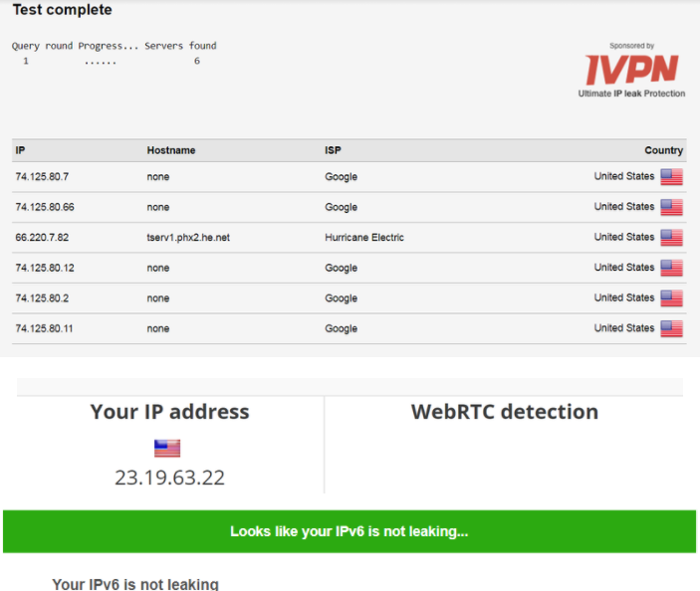700x591 pixels.
Task: Click the US flag beside 74.125.80.7
Action: [671, 177]
